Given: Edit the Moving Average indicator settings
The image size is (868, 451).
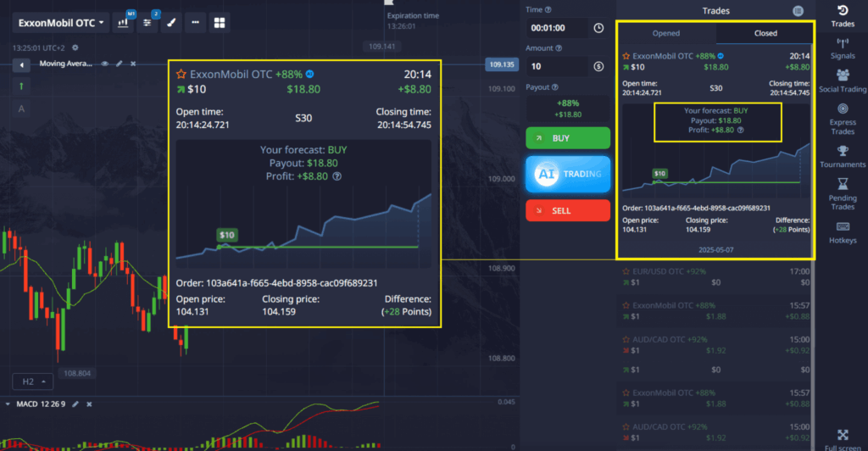Looking at the screenshot, I should (119, 64).
